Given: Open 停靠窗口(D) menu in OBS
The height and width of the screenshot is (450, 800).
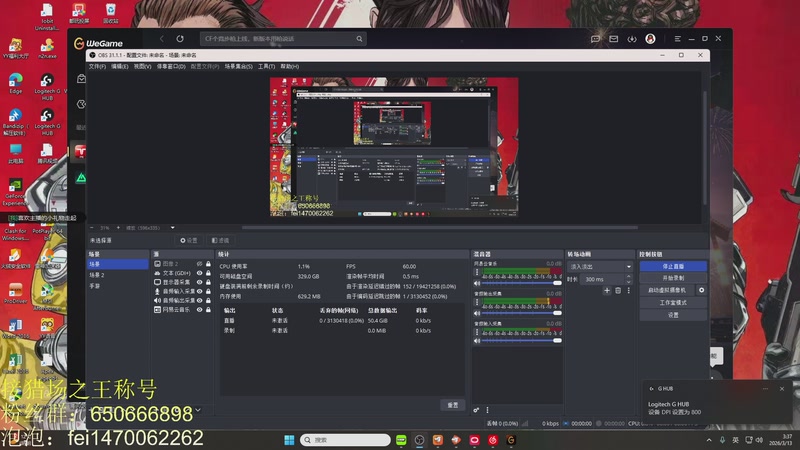Looking at the screenshot, I should point(171,66).
